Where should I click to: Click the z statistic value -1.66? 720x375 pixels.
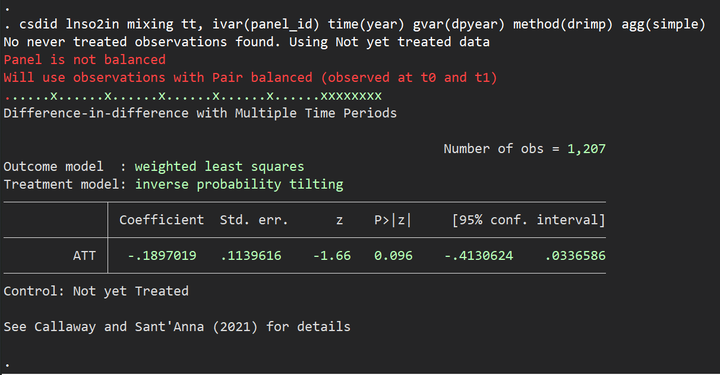(332, 256)
